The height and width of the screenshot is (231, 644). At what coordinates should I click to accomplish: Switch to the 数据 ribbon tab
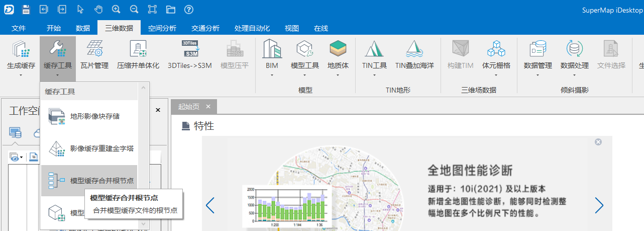click(x=83, y=28)
